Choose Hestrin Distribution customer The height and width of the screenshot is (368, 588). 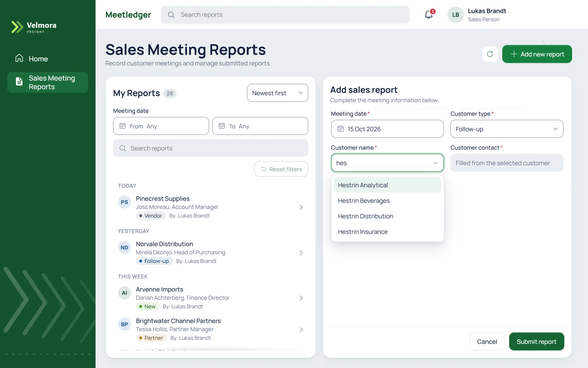click(387, 216)
